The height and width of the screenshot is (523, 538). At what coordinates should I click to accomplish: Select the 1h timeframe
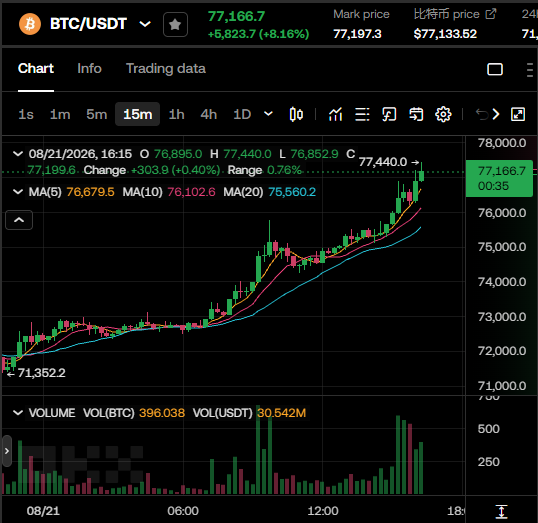pyautogui.click(x=176, y=114)
